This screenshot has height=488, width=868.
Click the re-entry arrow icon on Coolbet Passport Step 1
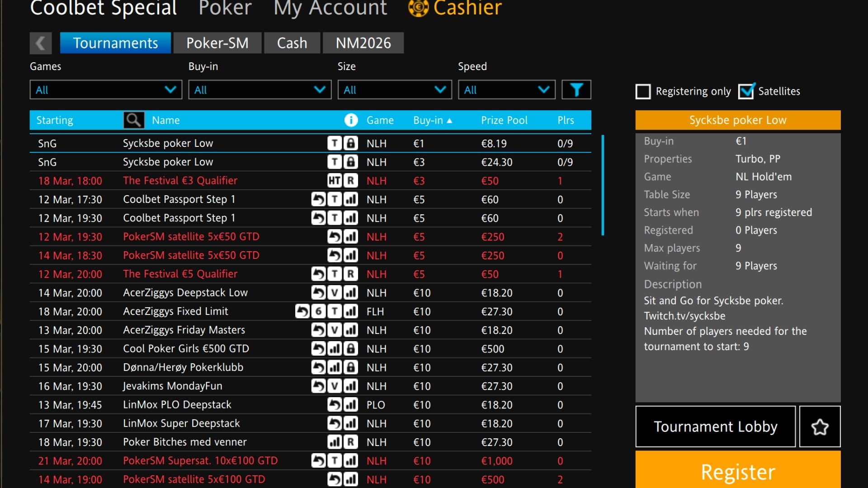click(x=319, y=199)
